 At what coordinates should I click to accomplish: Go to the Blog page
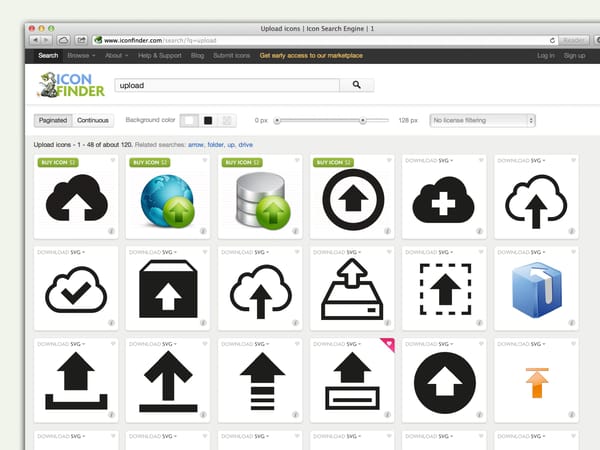pos(197,56)
